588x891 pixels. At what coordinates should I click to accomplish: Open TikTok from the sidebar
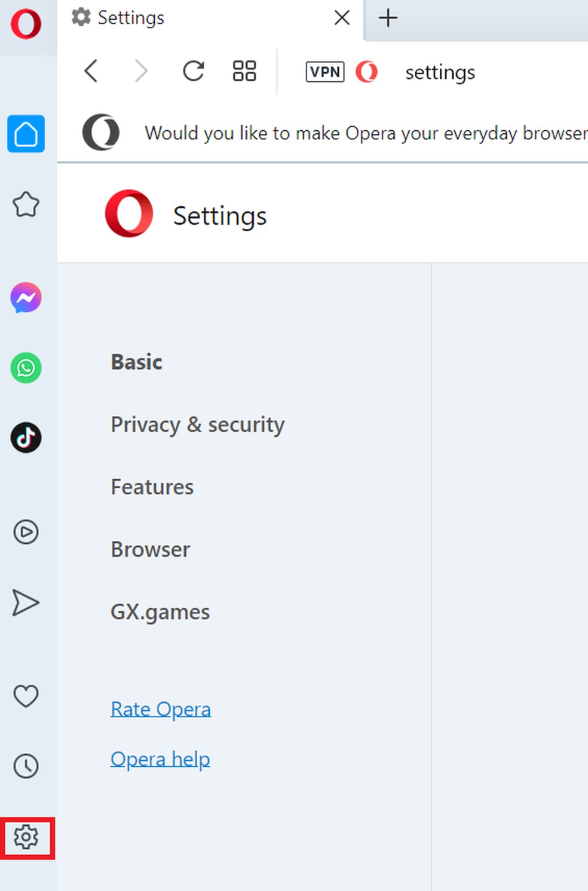(x=26, y=438)
